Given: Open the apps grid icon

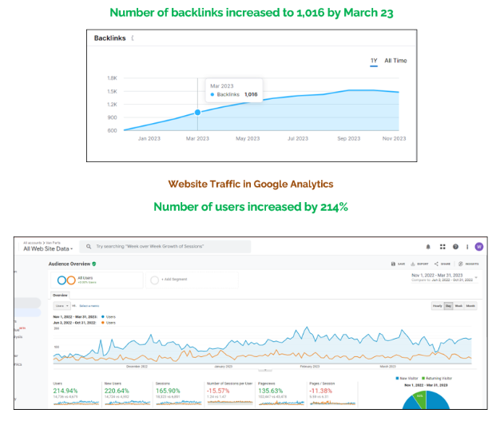Looking at the screenshot, I should pos(442,247).
